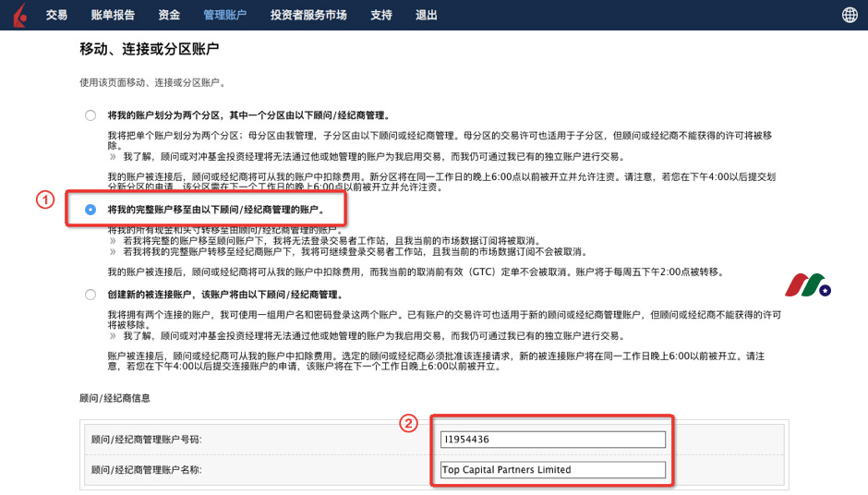Click 退出 to log out
Image resolution: width=868 pixels, height=495 pixels.
point(427,15)
